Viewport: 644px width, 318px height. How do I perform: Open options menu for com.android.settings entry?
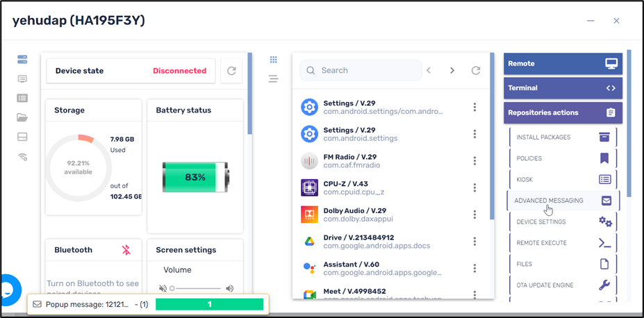click(474, 134)
